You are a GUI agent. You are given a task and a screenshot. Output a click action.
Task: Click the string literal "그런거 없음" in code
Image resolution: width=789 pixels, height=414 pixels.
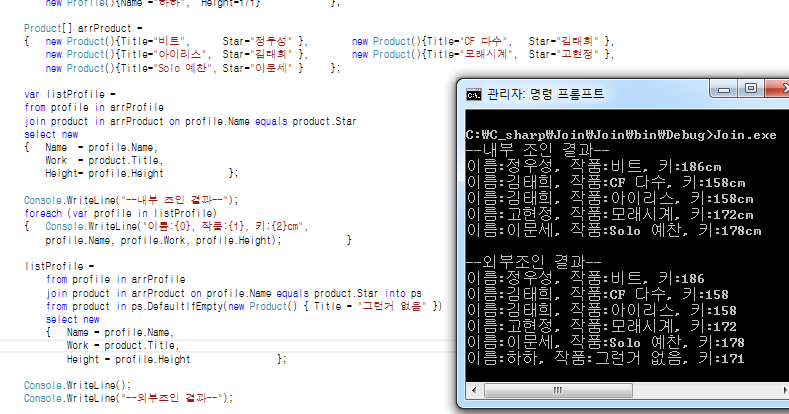click(392, 306)
